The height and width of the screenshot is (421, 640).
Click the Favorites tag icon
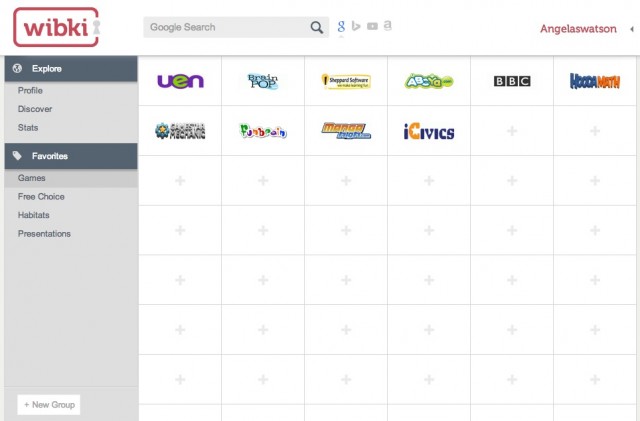(x=17, y=156)
